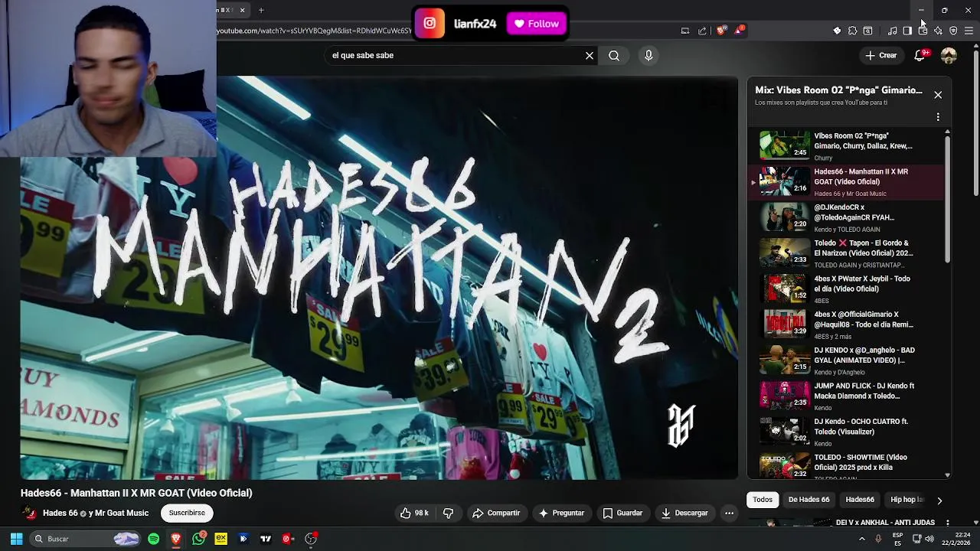This screenshot has height=551, width=980.
Task: Like the video with thumbs up
Action: tap(414, 513)
